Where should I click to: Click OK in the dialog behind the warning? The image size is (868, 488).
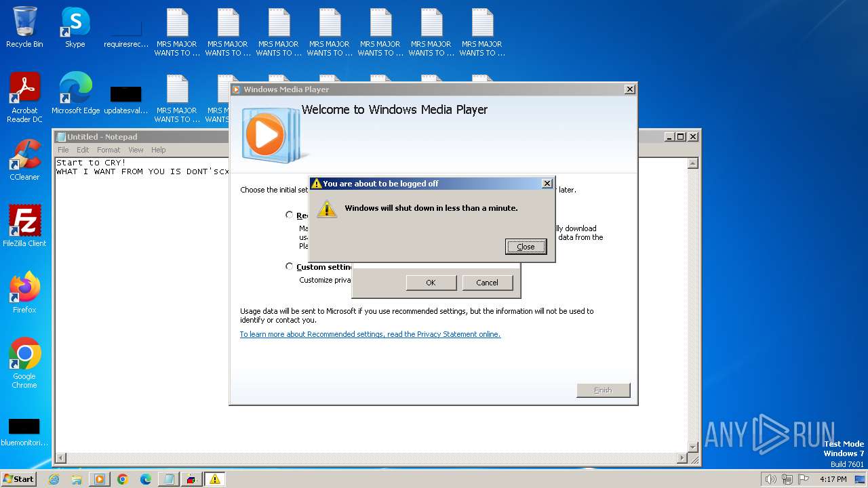click(x=431, y=283)
